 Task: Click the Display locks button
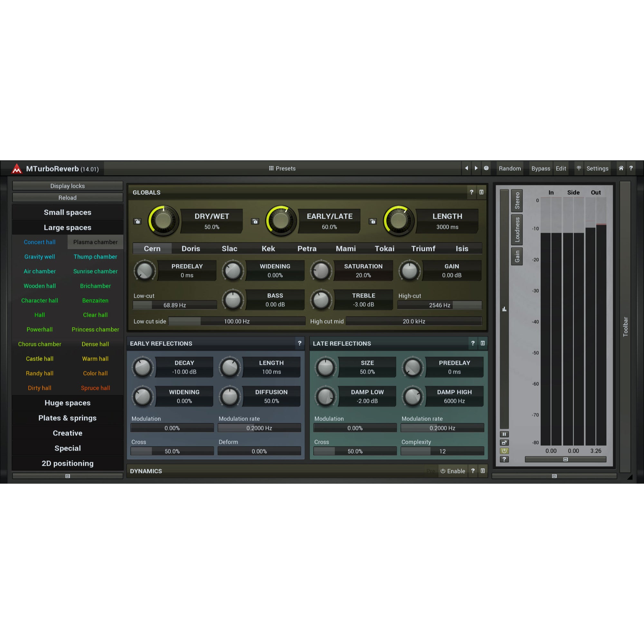68,186
